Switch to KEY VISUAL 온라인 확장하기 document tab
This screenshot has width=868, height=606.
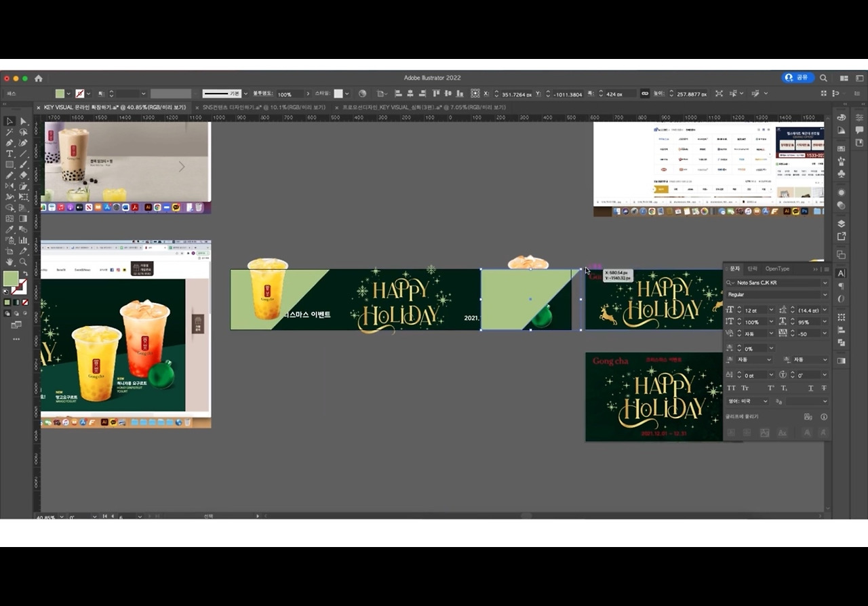point(115,107)
